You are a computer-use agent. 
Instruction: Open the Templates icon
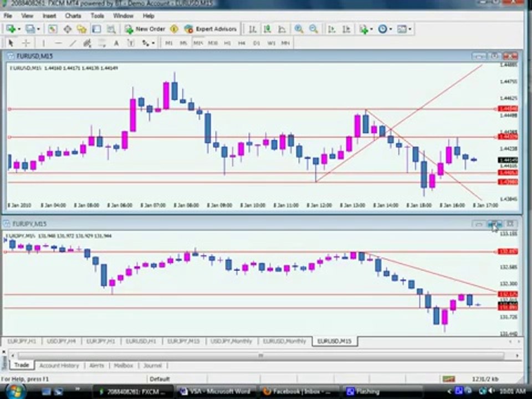click(x=402, y=29)
